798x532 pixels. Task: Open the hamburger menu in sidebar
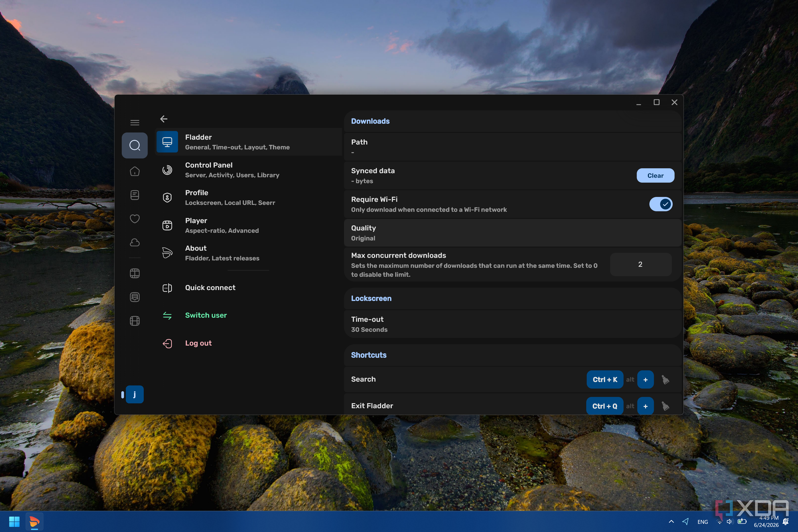(x=135, y=123)
